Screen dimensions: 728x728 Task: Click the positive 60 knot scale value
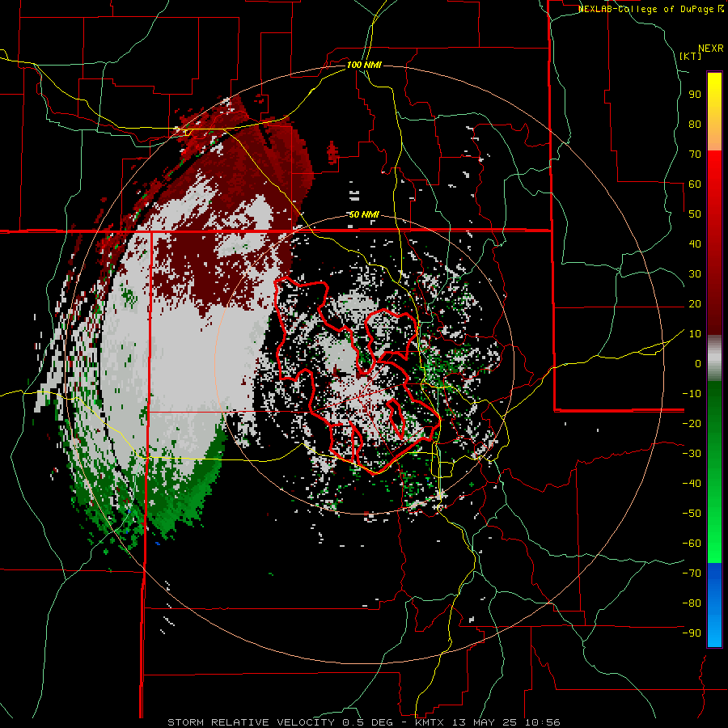tap(695, 184)
